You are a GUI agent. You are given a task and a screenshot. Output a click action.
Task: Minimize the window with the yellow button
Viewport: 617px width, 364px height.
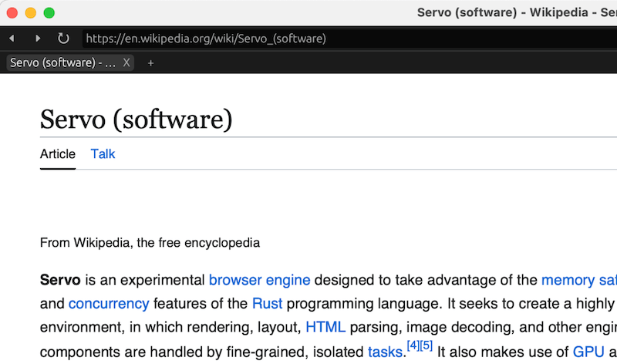[31, 12]
